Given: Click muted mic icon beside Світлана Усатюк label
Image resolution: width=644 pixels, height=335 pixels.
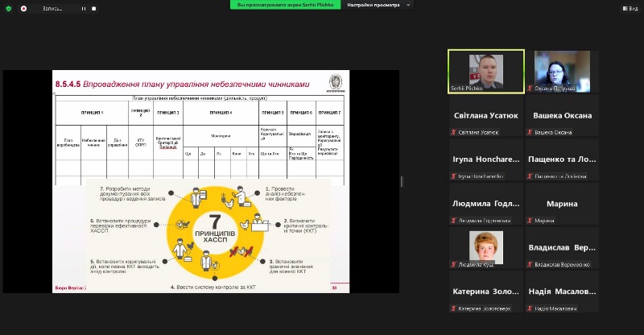Looking at the screenshot, I should tap(454, 132).
